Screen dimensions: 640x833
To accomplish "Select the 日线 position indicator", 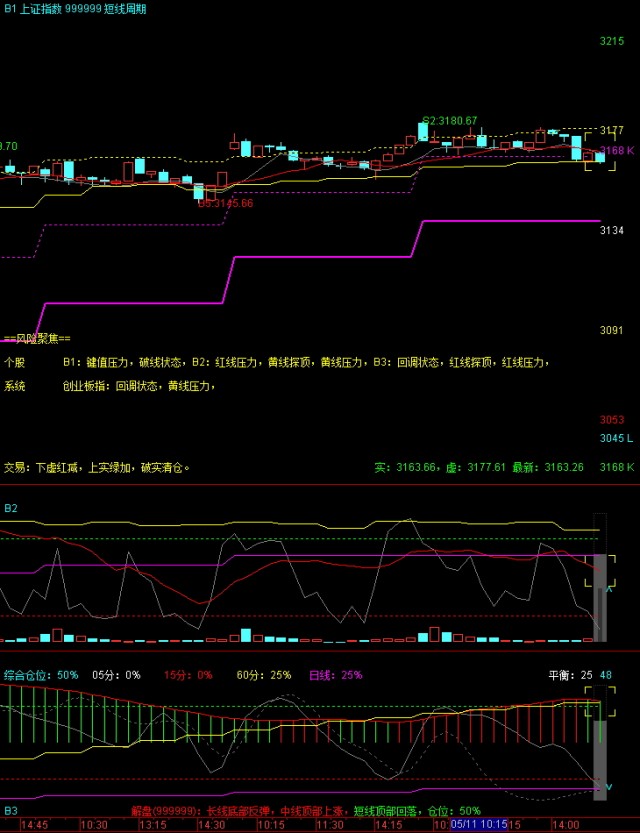I will point(336,675).
